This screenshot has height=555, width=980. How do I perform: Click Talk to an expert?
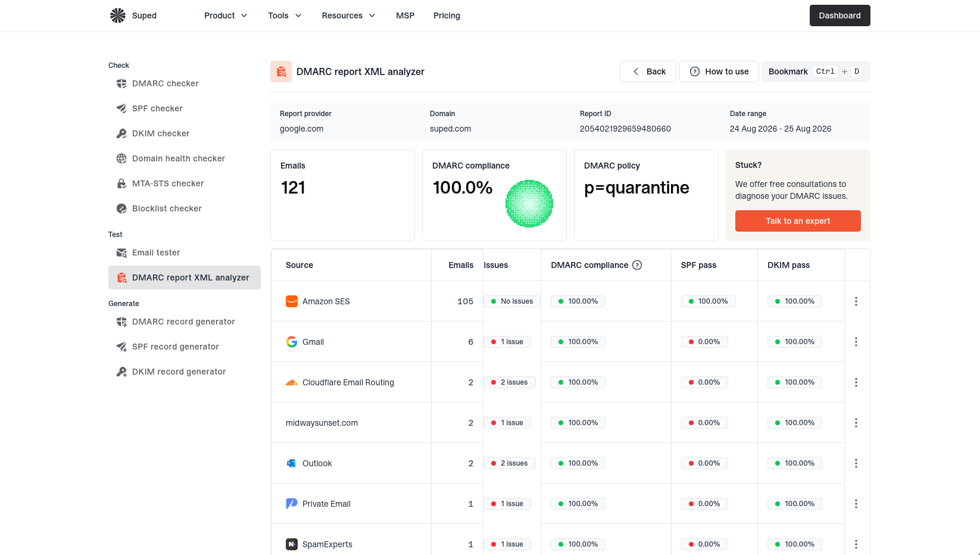798,221
